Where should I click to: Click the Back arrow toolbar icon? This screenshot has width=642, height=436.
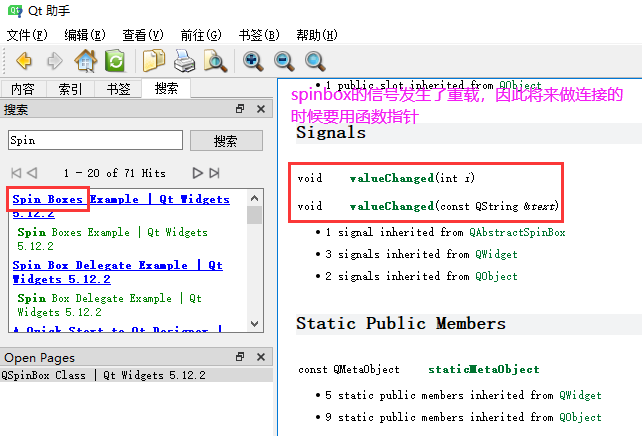pyautogui.click(x=24, y=61)
